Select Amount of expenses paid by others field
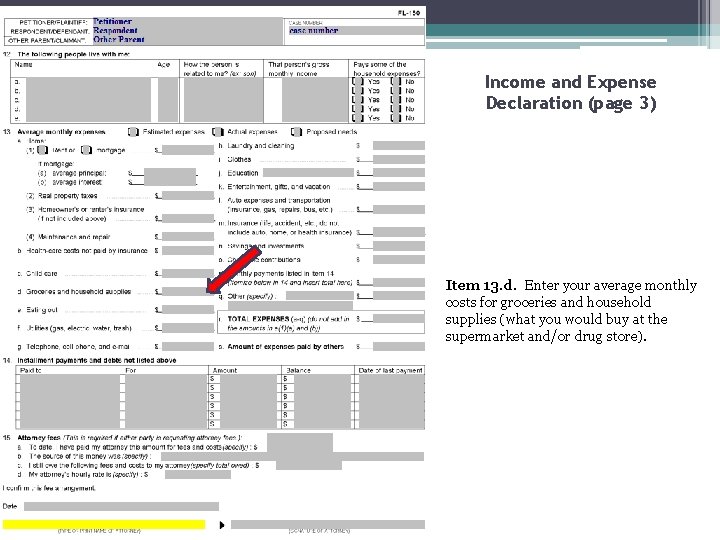This screenshot has width=720, height=540. click(399, 346)
